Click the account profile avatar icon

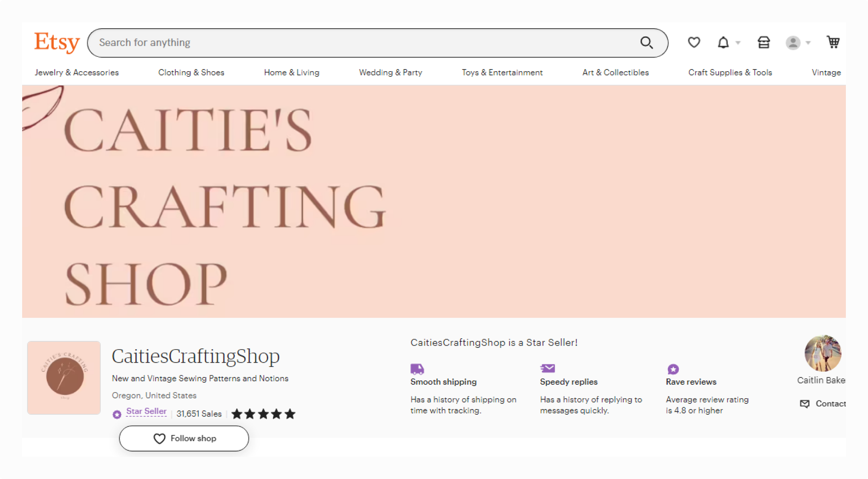pyautogui.click(x=793, y=43)
